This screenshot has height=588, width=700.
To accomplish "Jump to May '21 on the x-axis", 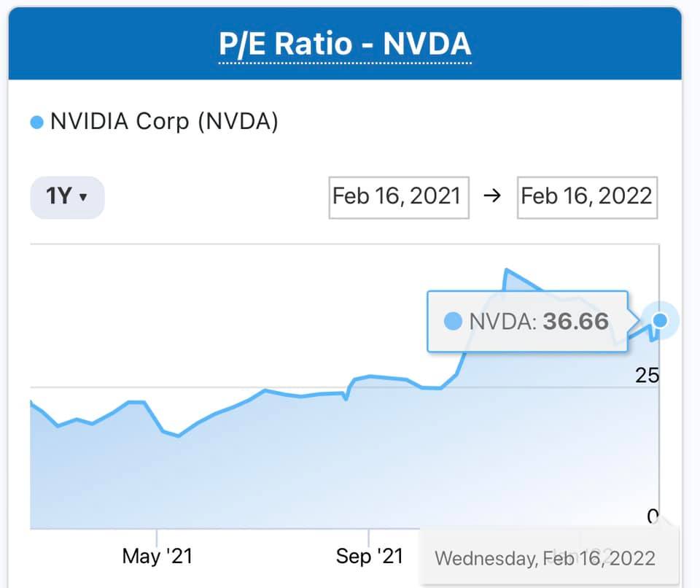I will tap(157, 557).
